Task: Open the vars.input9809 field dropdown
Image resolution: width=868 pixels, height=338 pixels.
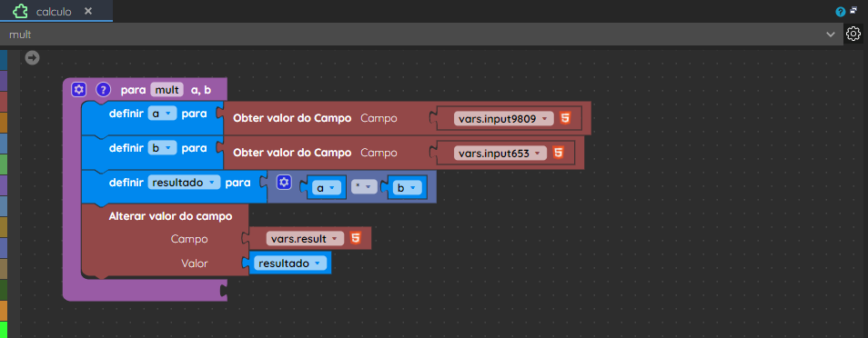Action: pyautogui.click(x=504, y=119)
